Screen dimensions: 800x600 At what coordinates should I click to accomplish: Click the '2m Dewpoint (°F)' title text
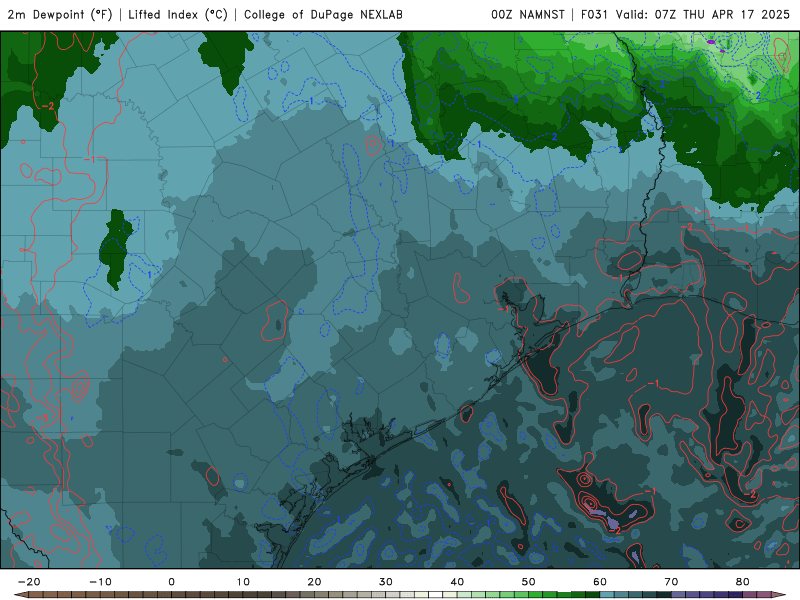click(x=60, y=15)
